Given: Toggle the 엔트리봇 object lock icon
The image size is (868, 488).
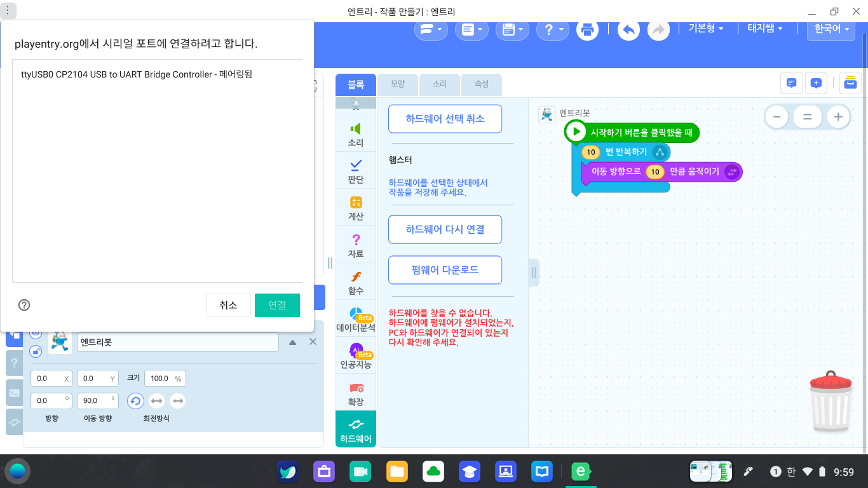Looking at the screenshot, I should click(36, 351).
